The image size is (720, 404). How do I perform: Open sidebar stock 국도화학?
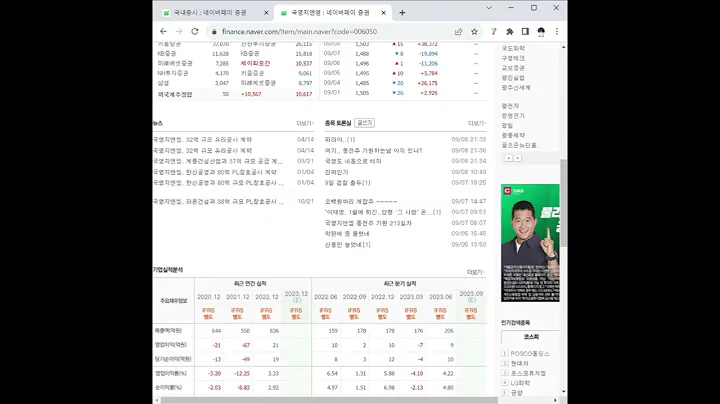point(513,48)
